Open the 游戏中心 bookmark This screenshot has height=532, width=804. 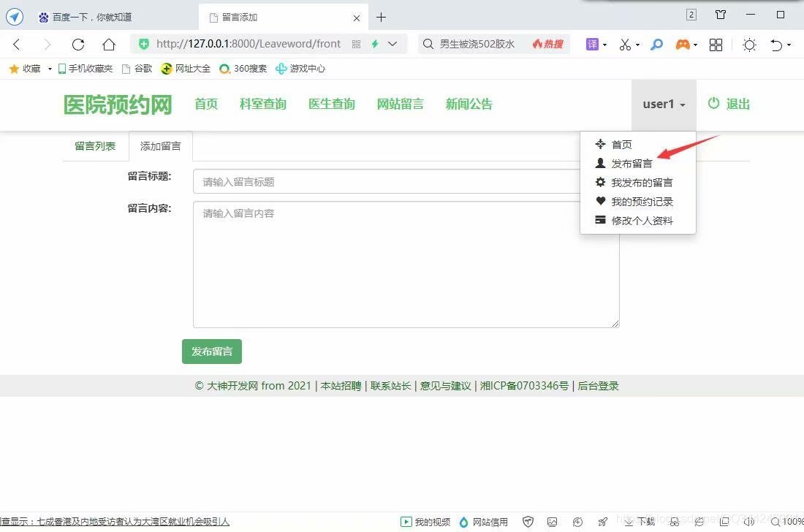300,69
